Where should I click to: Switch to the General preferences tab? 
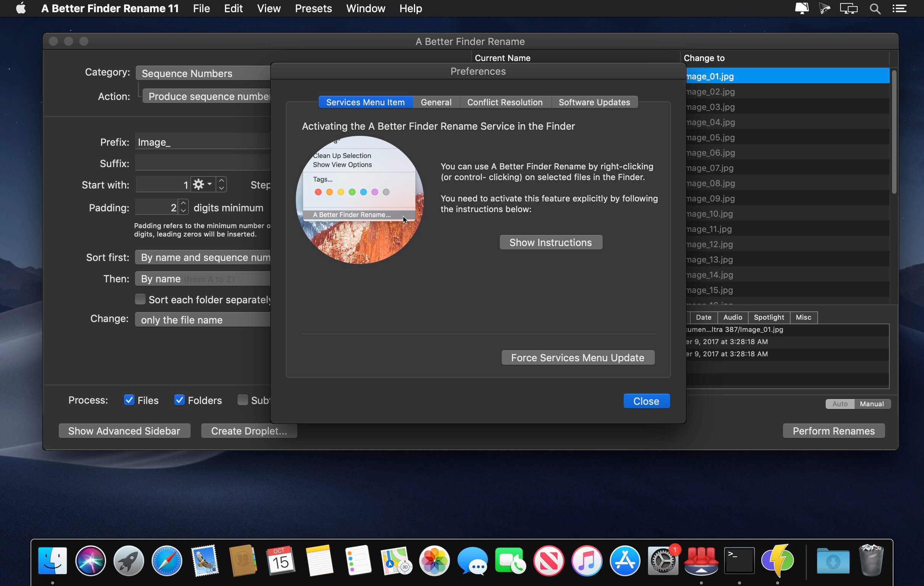436,101
